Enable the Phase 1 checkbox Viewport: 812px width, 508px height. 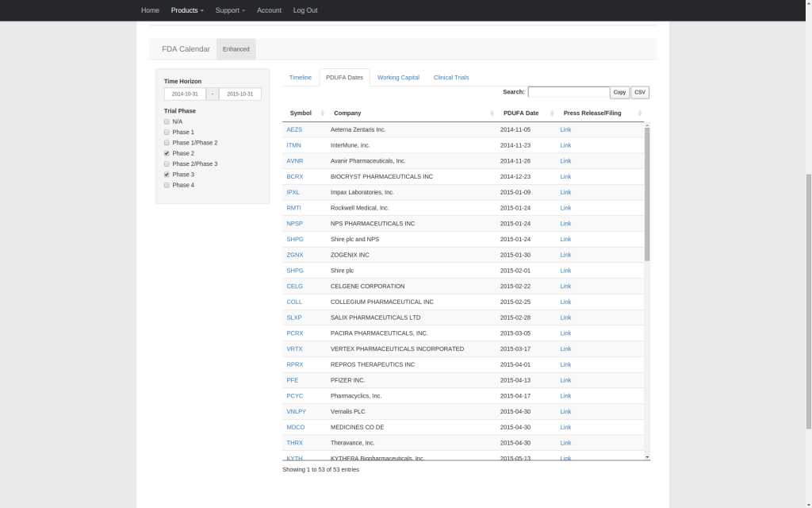167,133
